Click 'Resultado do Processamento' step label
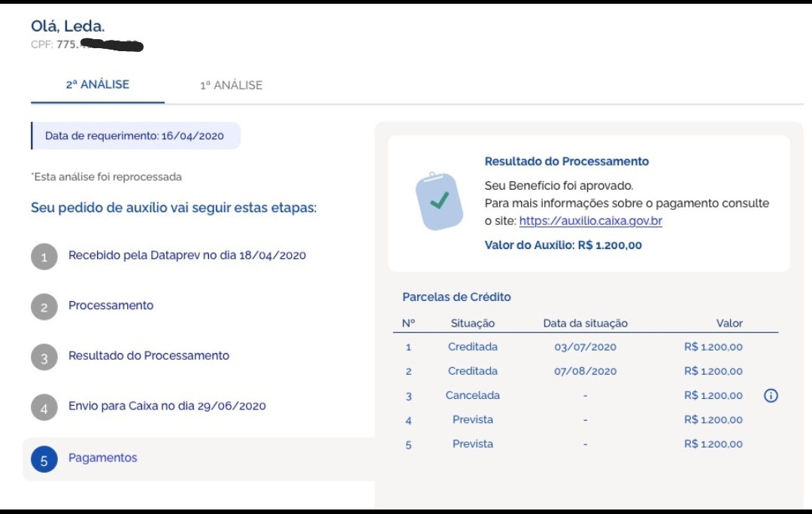812x514 pixels. point(149,355)
